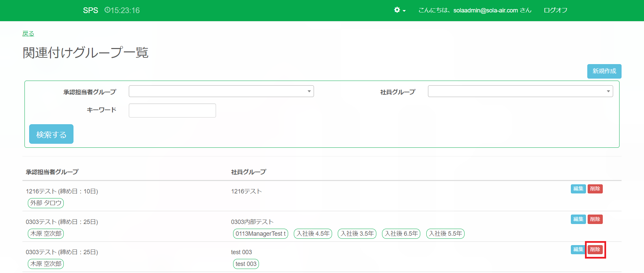Select the 0113ManagerTest t tag
Viewport: 644px width, 273px height.
260,234
